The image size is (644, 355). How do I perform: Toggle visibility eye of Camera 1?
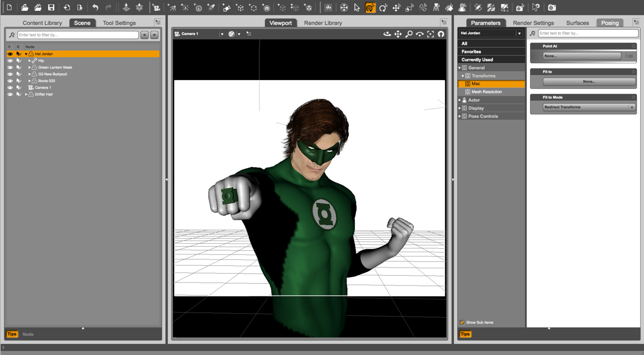10,88
